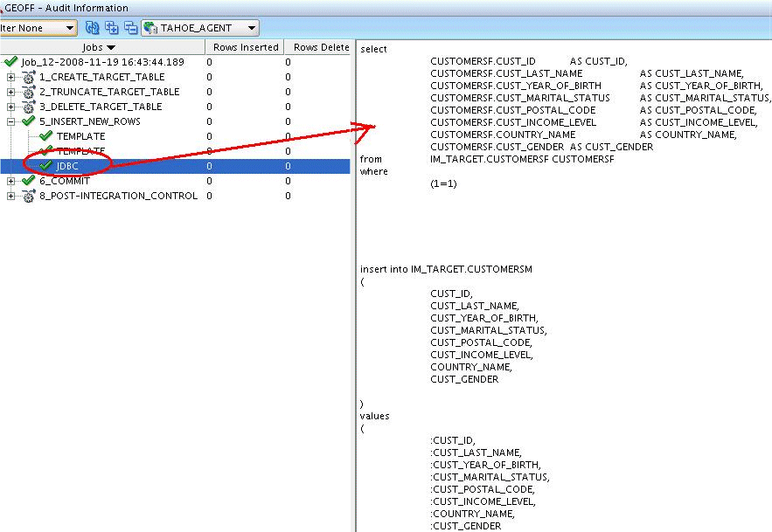Image resolution: width=772 pixels, height=532 pixels.
Task: Click the refresh icon in the toolbar
Action: click(92, 28)
